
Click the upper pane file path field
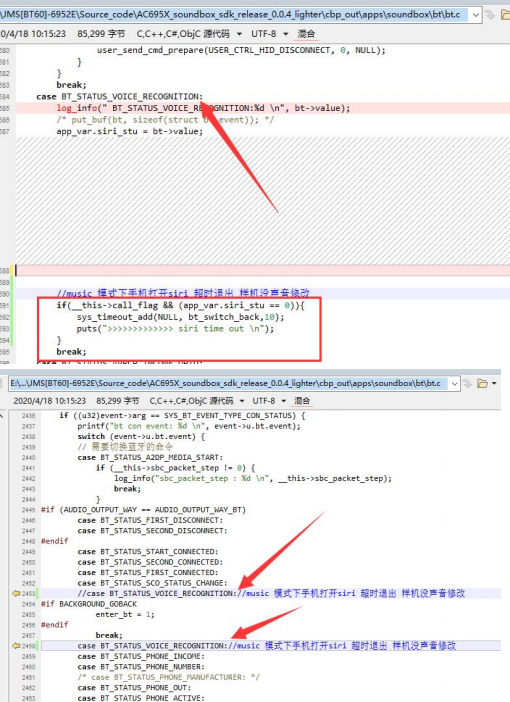(235, 15)
